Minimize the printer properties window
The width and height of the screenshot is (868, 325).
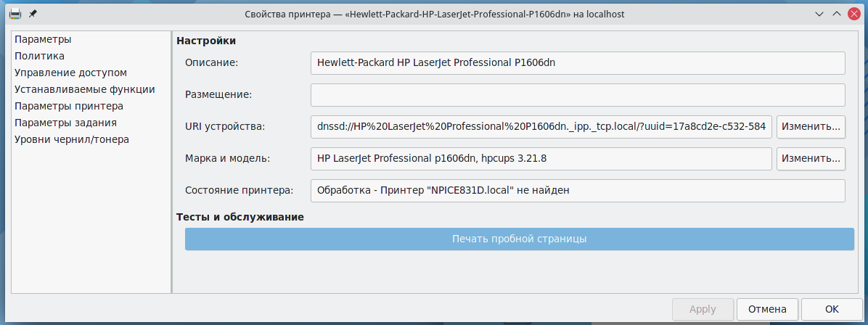coord(819,14)
